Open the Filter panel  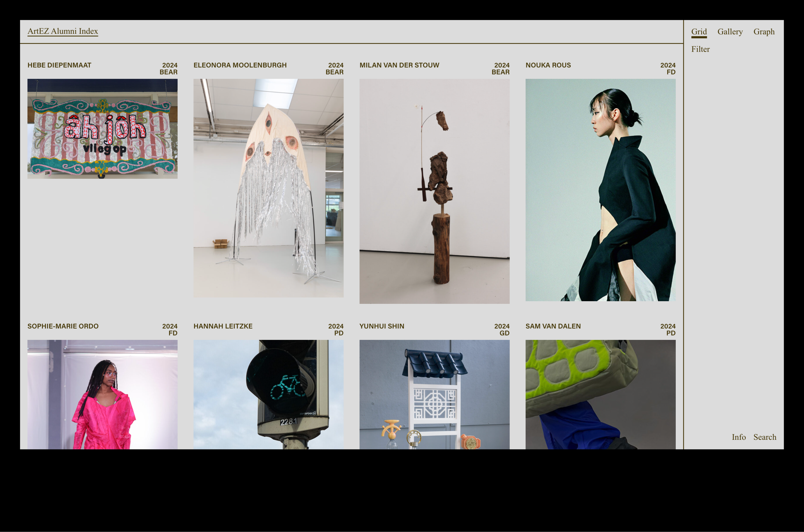point(700,49)
